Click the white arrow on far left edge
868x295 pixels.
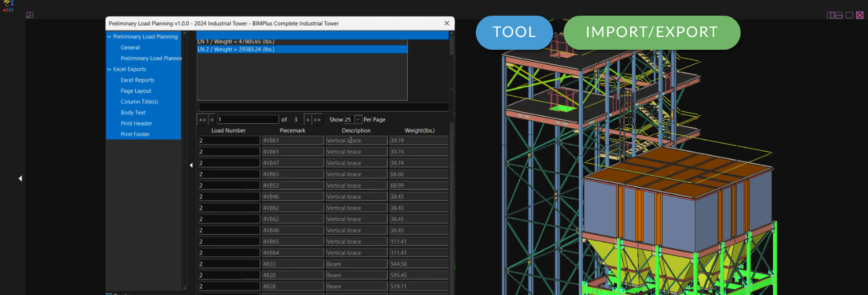[20, 179]
